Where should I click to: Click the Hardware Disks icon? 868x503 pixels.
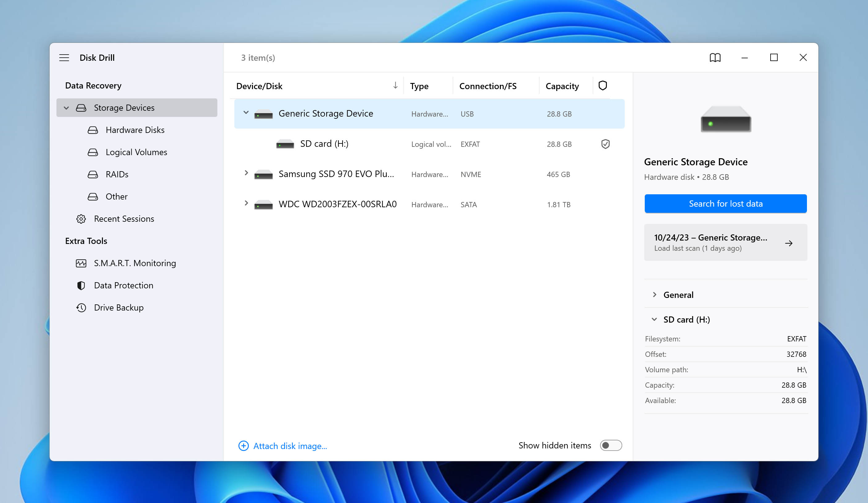click(93, 130)
